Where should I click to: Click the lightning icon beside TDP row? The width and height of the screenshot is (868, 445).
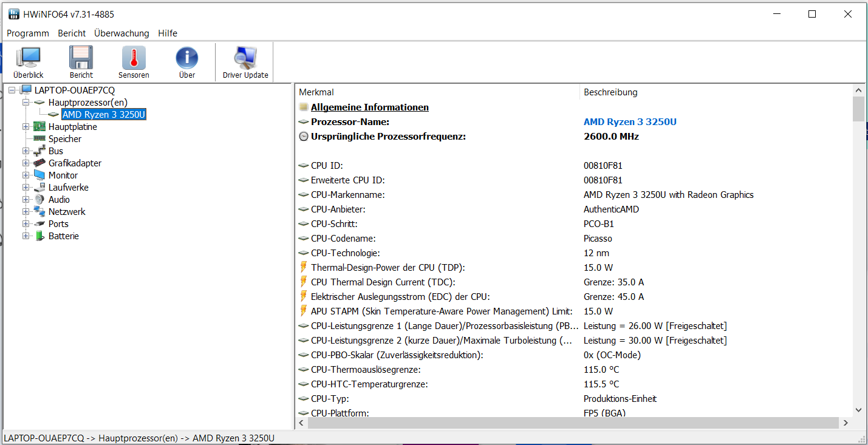(x=304, y=267)
